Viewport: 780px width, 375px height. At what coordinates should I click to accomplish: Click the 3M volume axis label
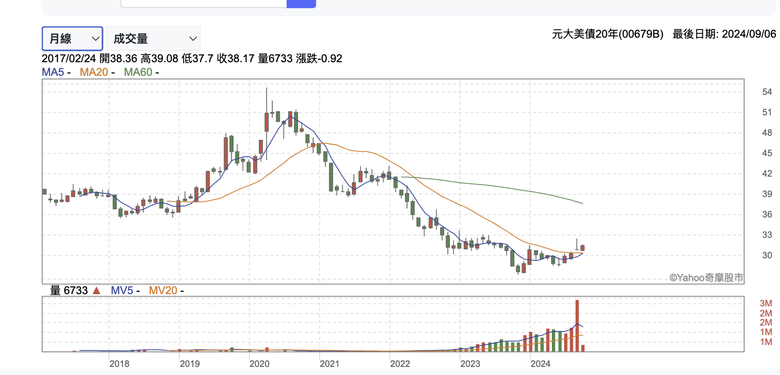[x=766, y=303]
